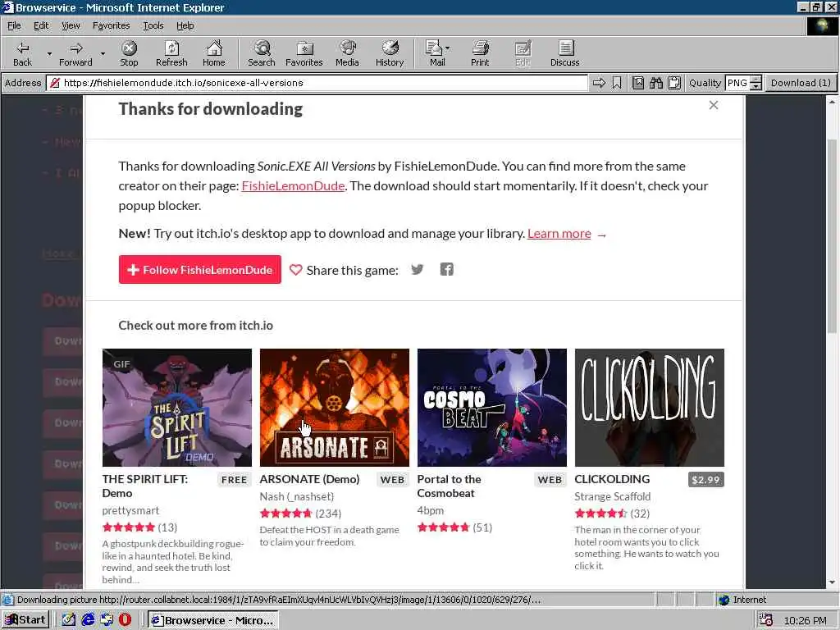The height and width of the screenshot is (630, 840).
Task: Go back using the Back toolbar button
Action: pyautogui.click(x=22, y=53)
